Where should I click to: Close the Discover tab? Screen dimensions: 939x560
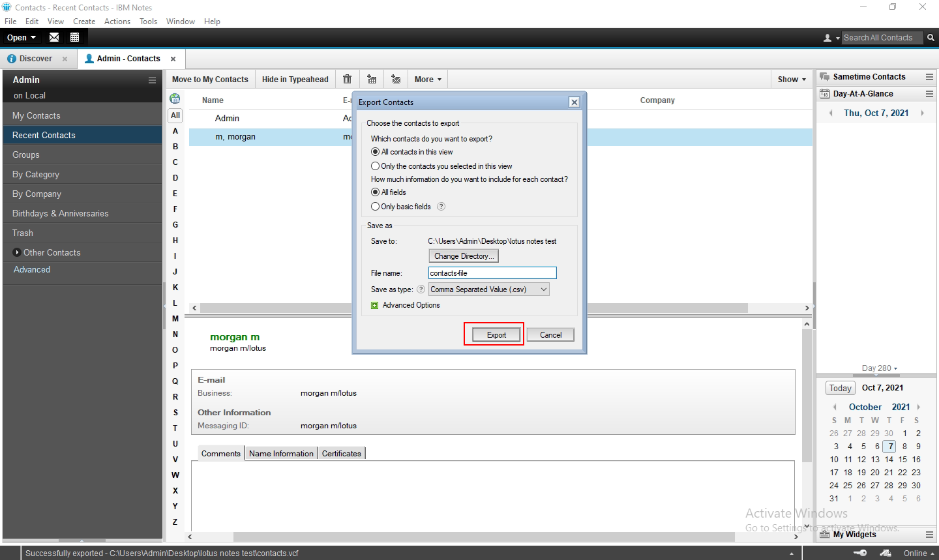point(65,59)
